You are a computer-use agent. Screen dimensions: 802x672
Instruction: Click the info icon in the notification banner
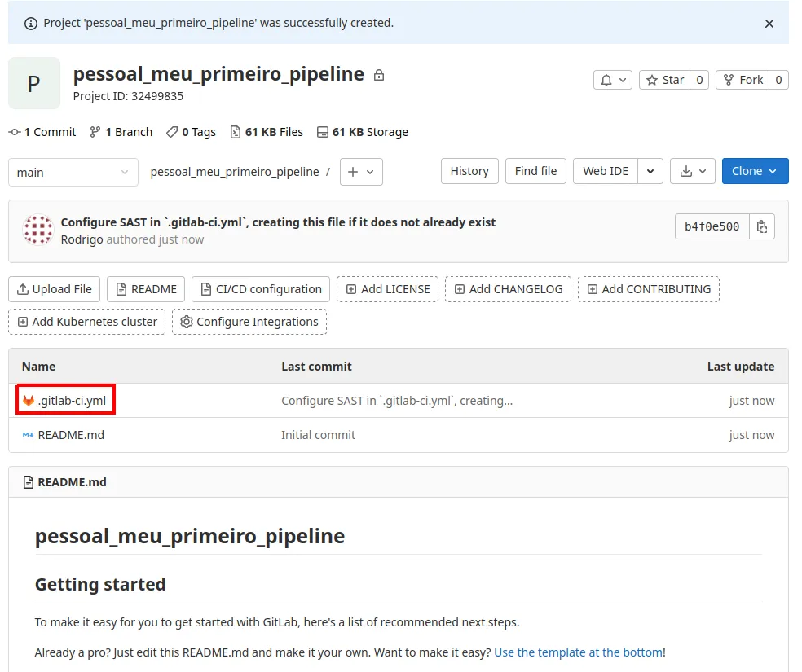(31, 24)
